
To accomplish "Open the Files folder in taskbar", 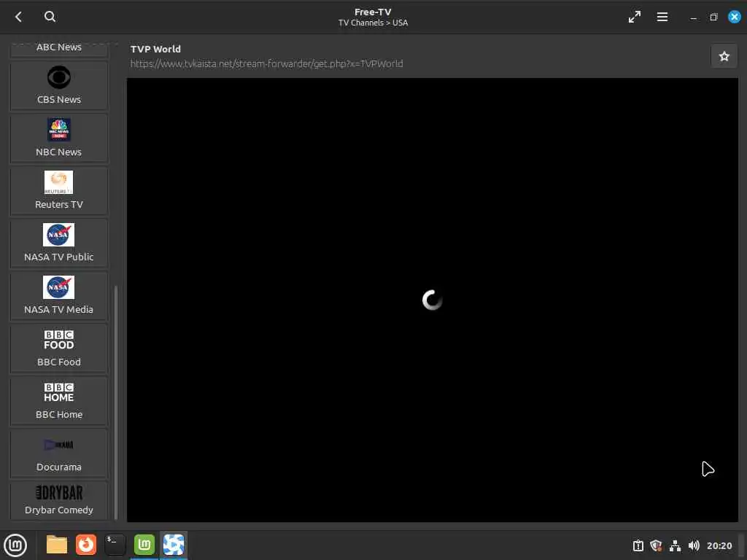I will pos(57,545).
